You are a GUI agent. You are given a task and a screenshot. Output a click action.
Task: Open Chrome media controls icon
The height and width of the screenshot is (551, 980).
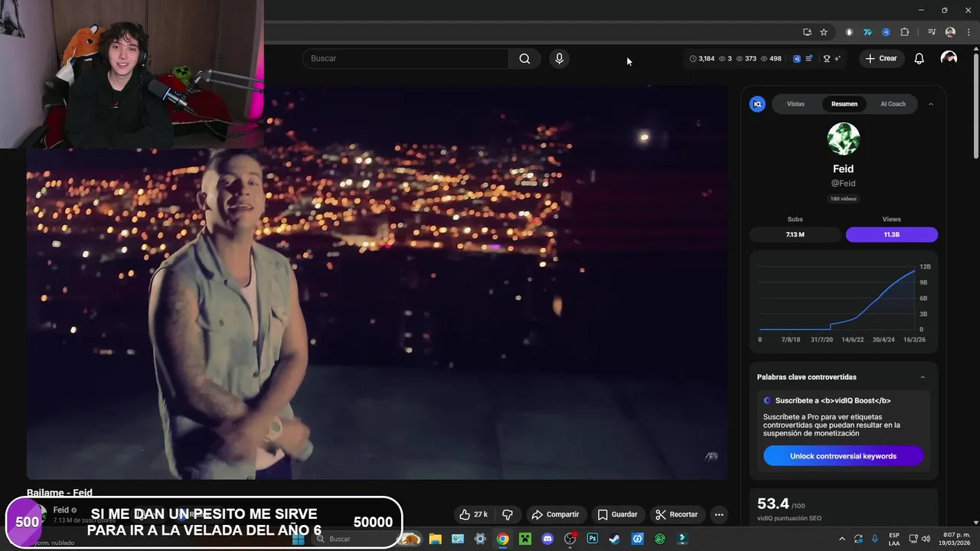[x=932, y=32]
